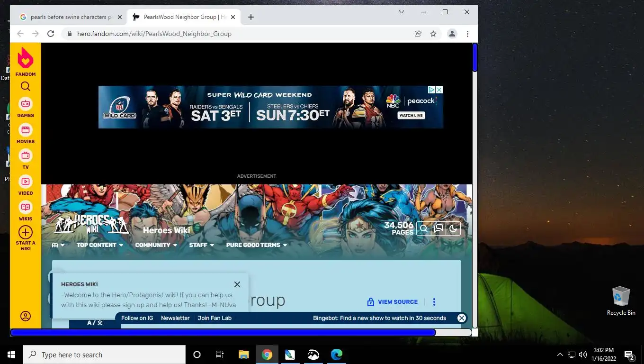Click the share page icon in address bar
Screen dimensions: 644x364
click(418, 34)
